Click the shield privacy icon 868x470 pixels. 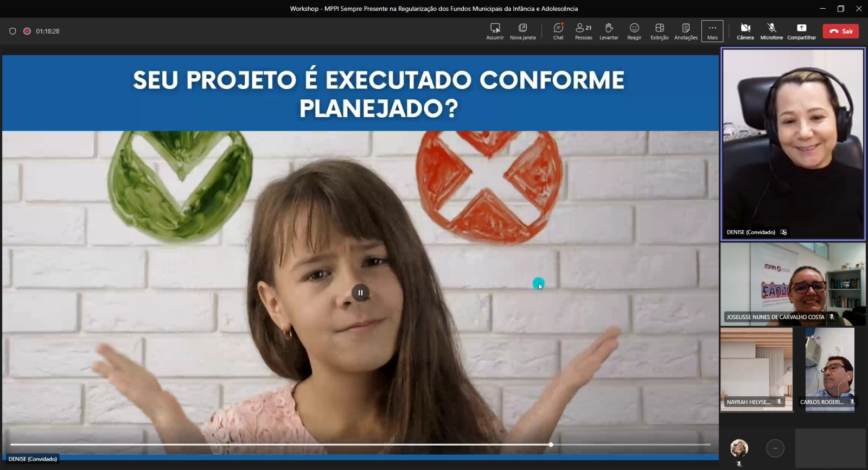click(12, 31)
